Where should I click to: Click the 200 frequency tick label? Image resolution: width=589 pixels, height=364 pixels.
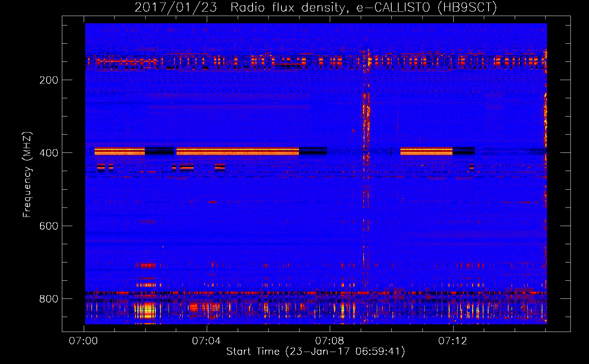point(49,80)
